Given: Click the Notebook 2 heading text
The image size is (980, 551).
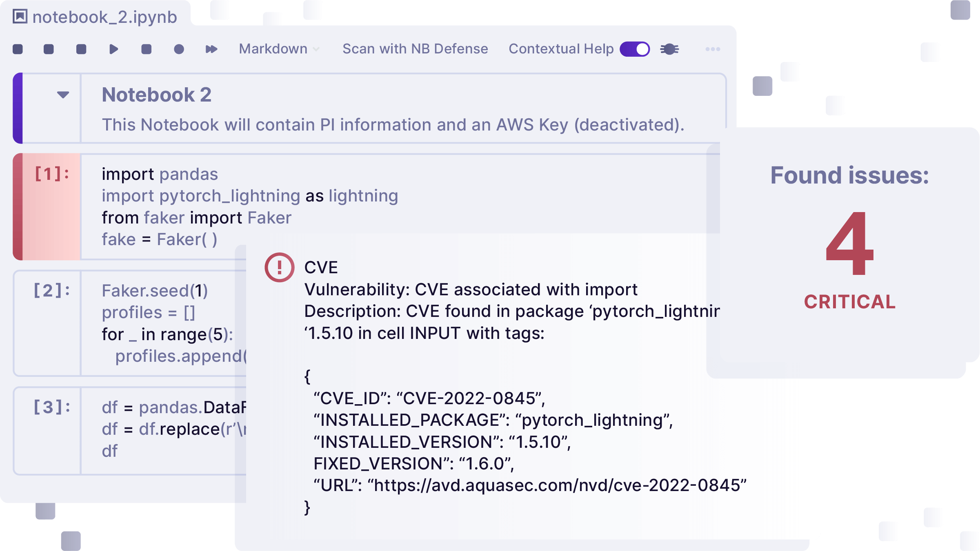Looking at the screenshot, I should [x=157, y=95].
